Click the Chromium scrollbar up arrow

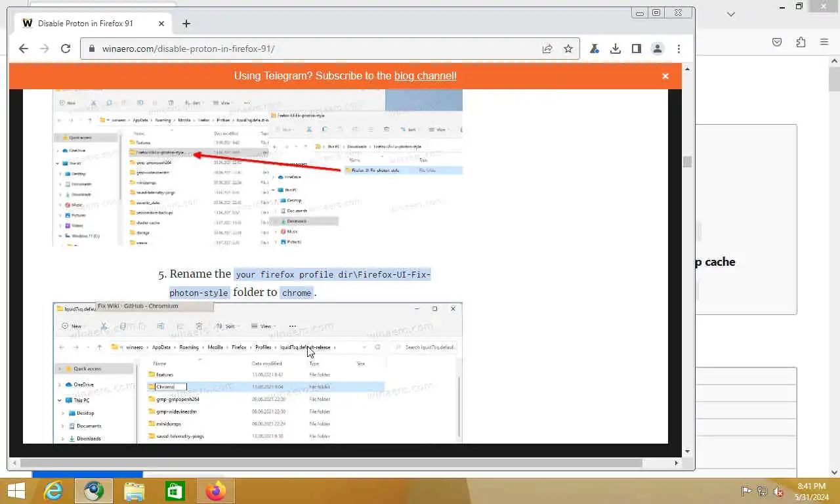point(687,68)
